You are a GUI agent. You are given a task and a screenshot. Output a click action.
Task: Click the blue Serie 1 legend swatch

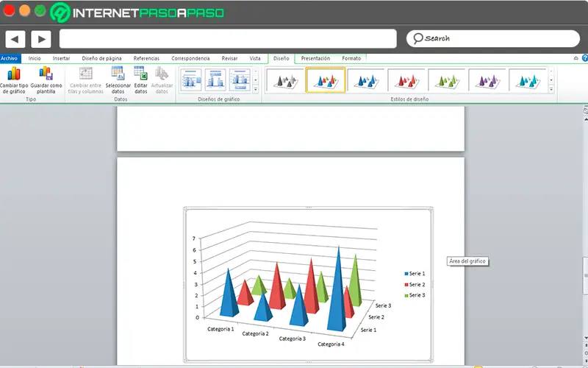(x=406, y=274)
